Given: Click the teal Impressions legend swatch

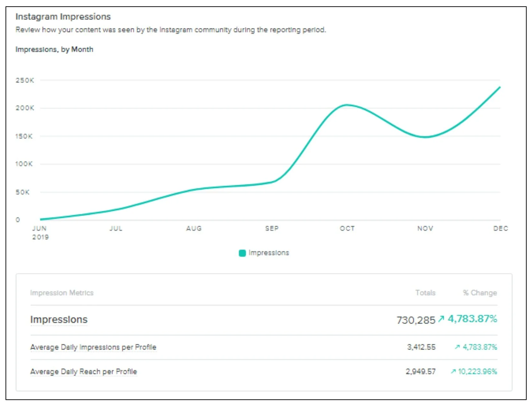Looking at the screenshot, I should pyautogui.click(x=242, y=253).
